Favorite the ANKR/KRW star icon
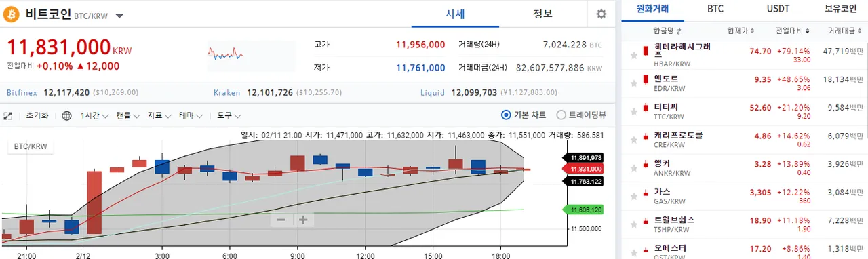This screenshot has height=259, width=868. coord(633,168)
